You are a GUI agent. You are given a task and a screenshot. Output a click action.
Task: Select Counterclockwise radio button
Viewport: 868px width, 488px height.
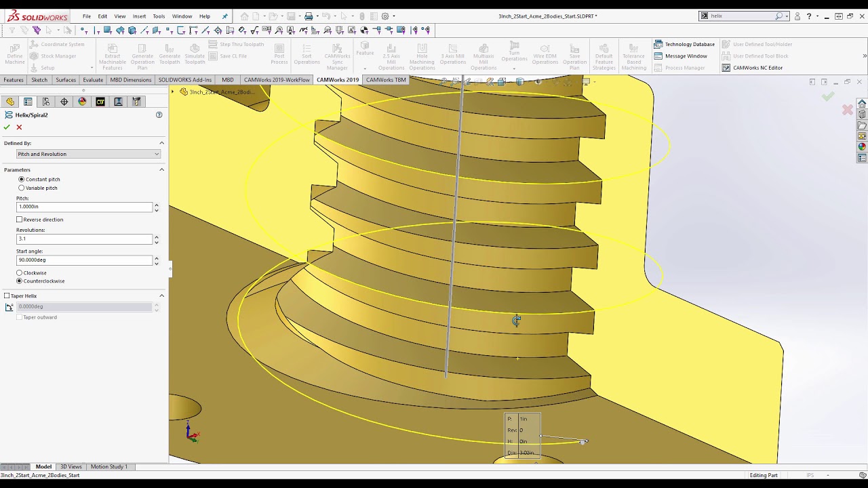click(x=19, y=281)
